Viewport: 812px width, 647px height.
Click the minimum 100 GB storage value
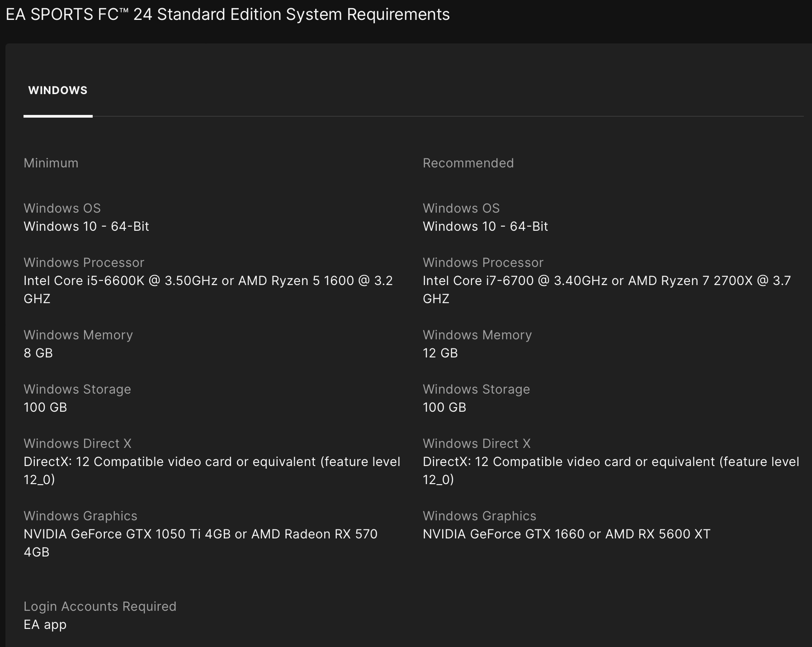45,407
